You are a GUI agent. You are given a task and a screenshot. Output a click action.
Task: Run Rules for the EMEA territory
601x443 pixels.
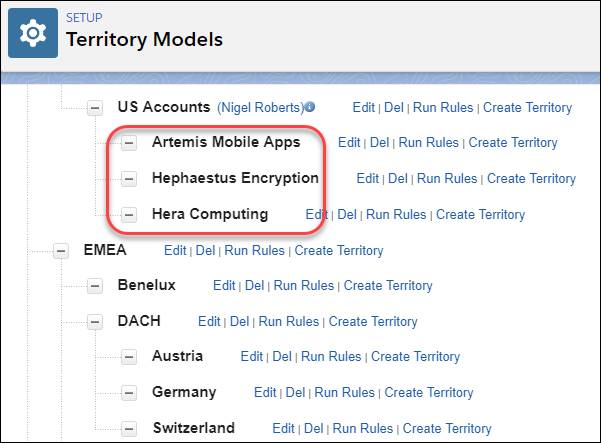click(x=255, y=251)
